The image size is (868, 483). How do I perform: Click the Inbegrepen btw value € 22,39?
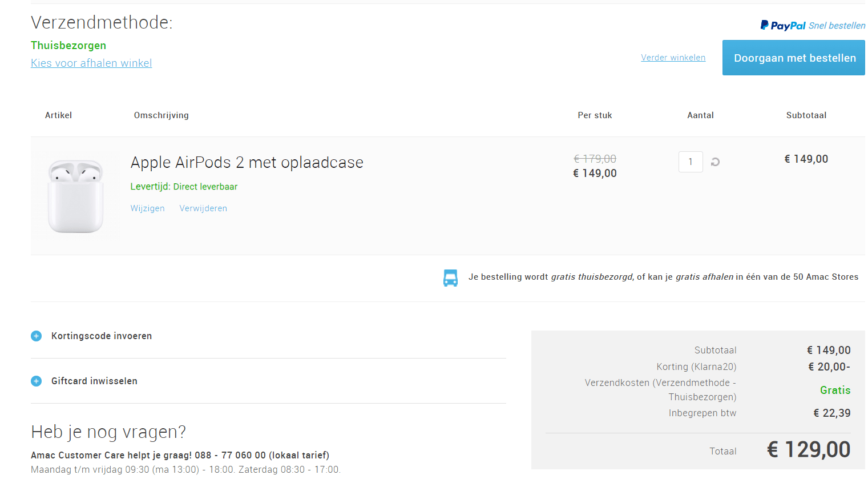(832, 413)
